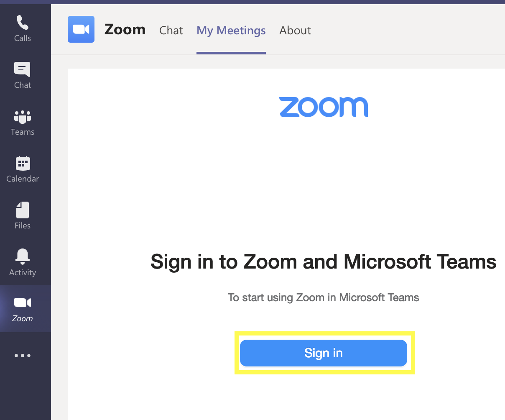Open Calls via the phone icon

[x=23, y=23]
